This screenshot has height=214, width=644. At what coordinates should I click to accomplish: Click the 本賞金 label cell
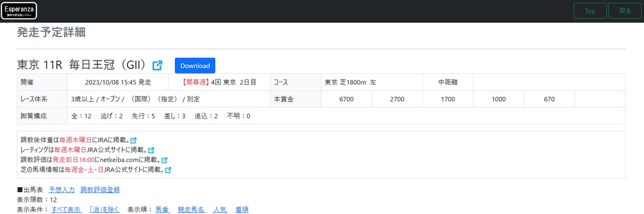tap(295, 99)
